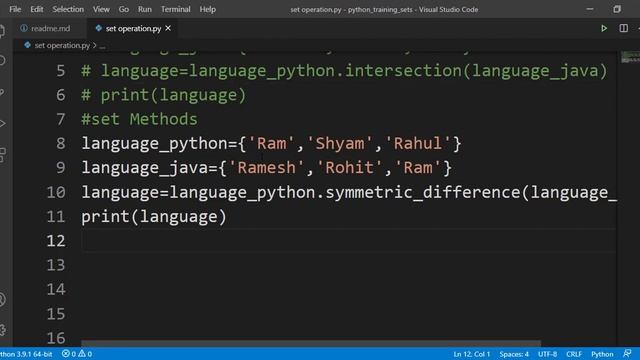Split the editor to the right
Image resolution: width=640 pixels, height=360 pixels.
tap(623, 28)
